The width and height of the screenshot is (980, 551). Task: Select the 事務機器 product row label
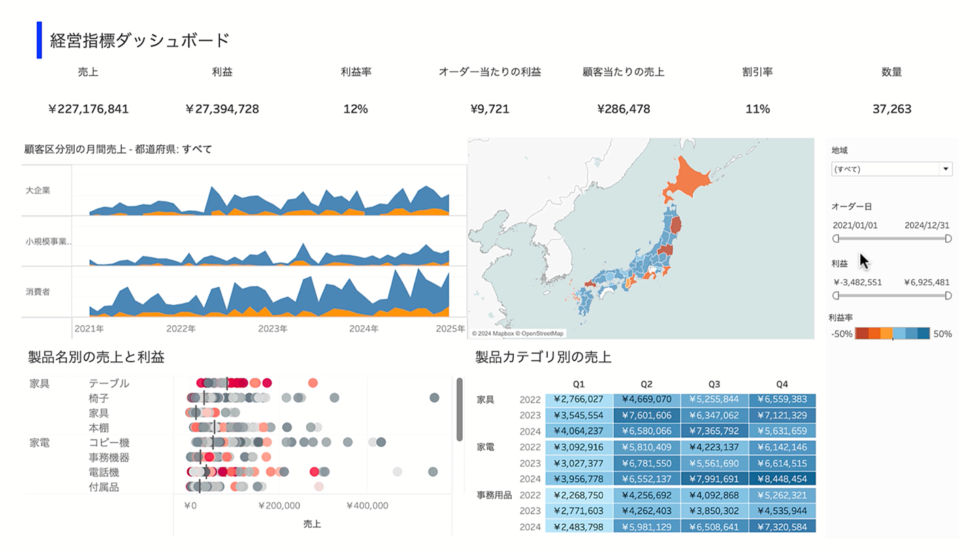tap(109, 457)
